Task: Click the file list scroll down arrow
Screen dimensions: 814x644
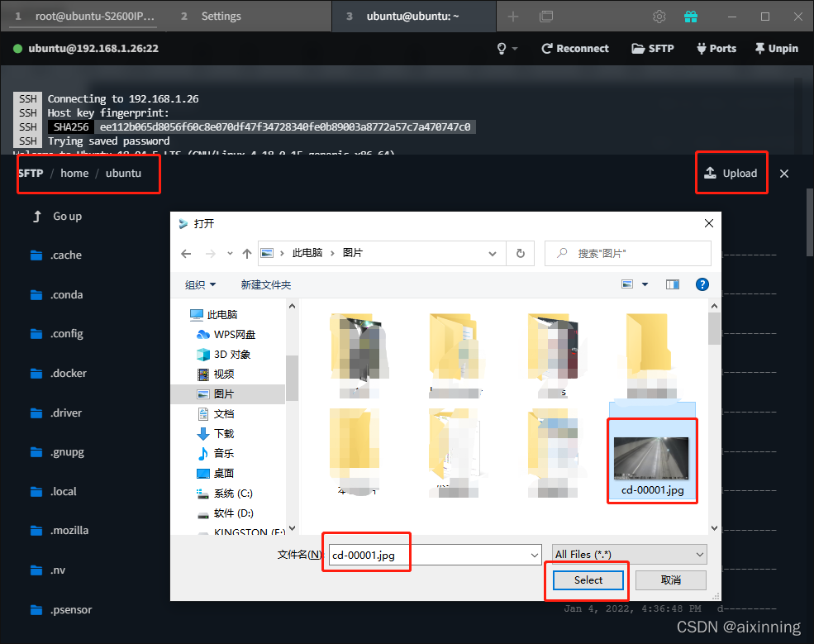Action: (x=714, y=528)
